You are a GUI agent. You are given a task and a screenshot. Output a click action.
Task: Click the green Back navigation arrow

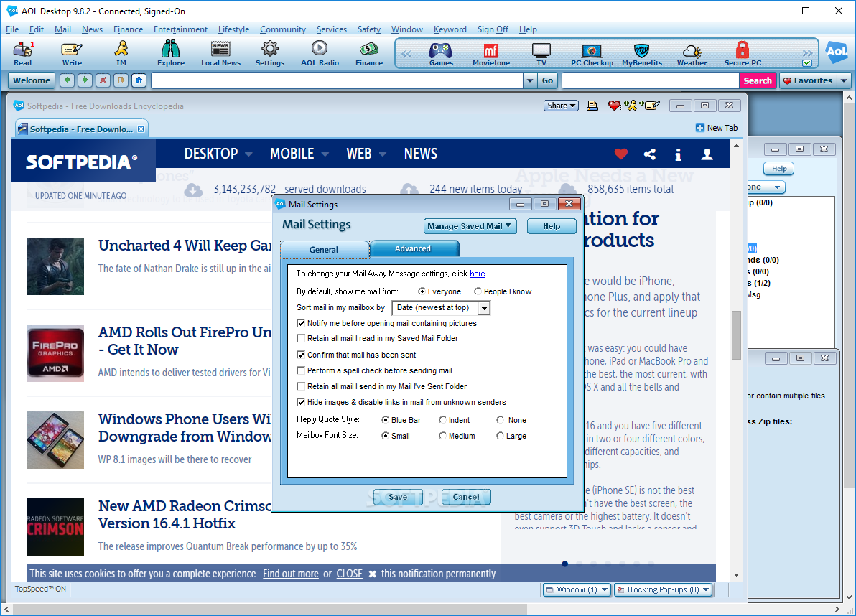tap(67, 80)
